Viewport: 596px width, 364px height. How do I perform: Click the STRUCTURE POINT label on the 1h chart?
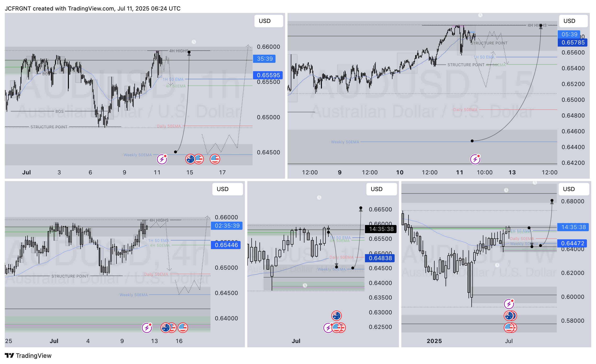point(49,127)
